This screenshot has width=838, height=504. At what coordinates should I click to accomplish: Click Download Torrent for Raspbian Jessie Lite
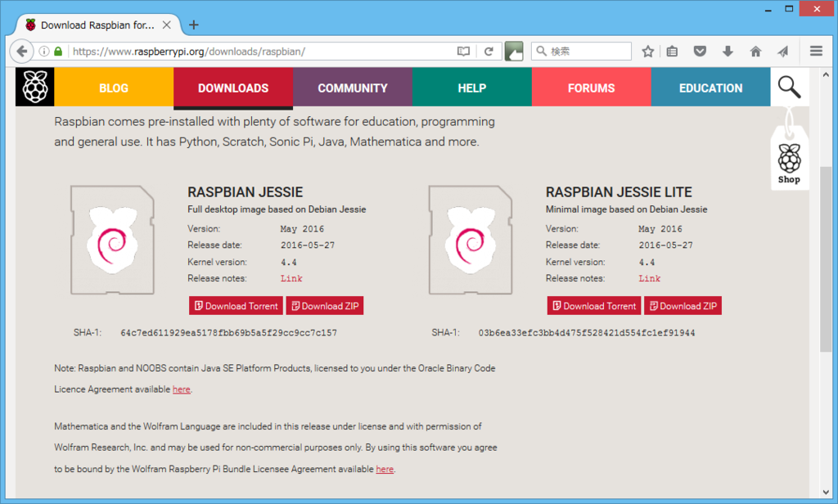[594, 306]
